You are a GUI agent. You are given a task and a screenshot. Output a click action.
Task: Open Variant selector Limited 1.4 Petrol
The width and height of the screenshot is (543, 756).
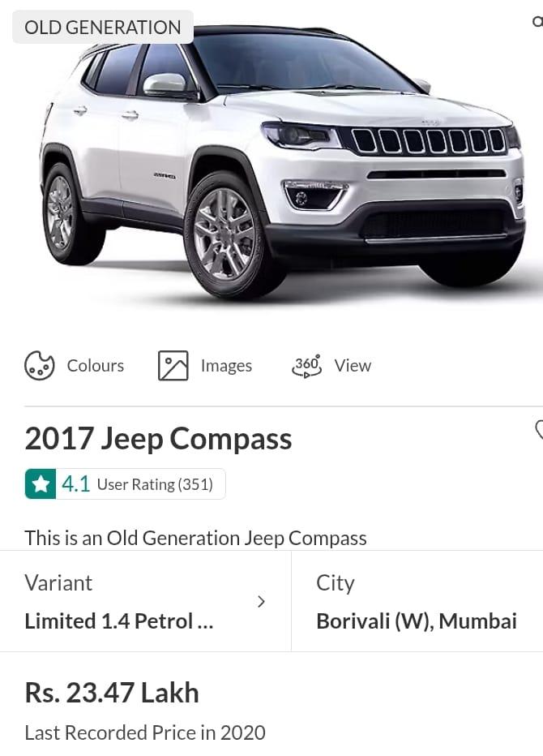click(x=145, y=601)
